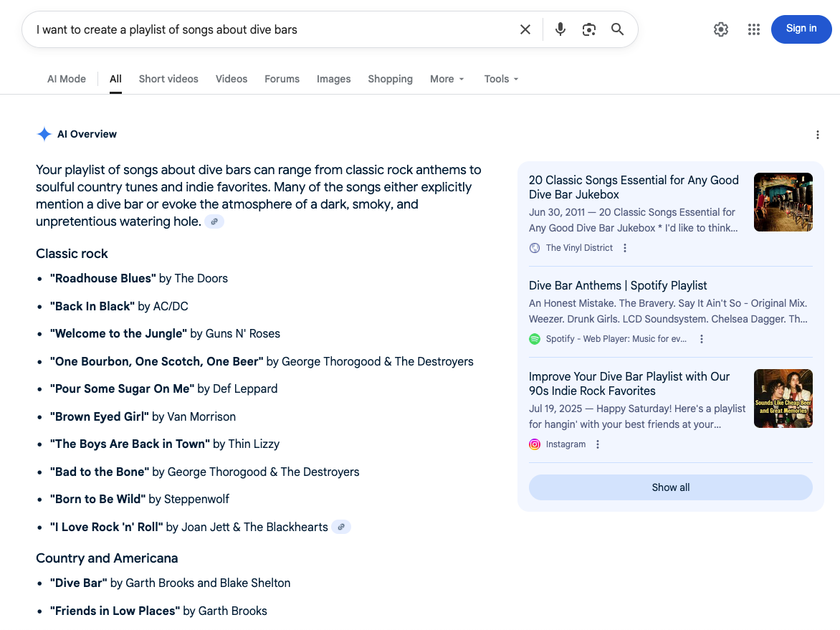Click "The Boys Are Back in Town"
The width and height of the screenshot is (840, 630).
[x=164, y=444]
